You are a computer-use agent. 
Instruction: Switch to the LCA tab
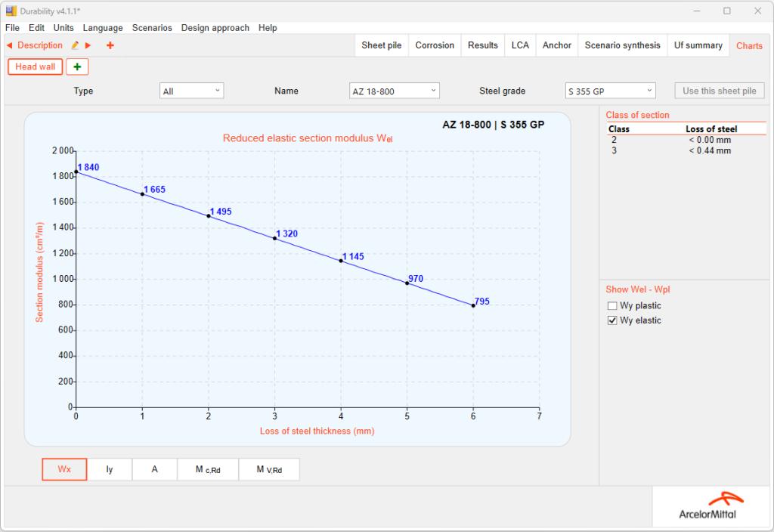coord(520,45)
